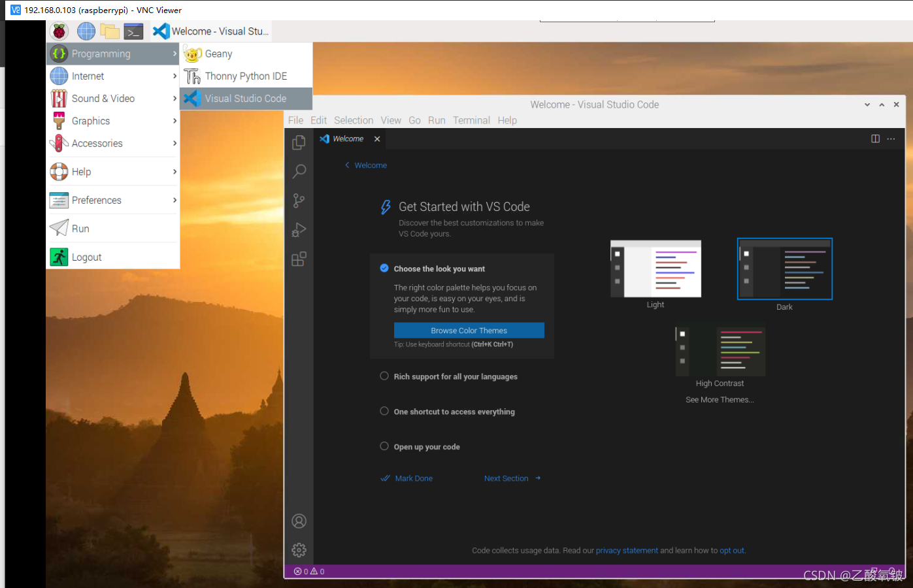Click the VS Code window title bar dropdown arrow
913x588 pixels.
867,105
